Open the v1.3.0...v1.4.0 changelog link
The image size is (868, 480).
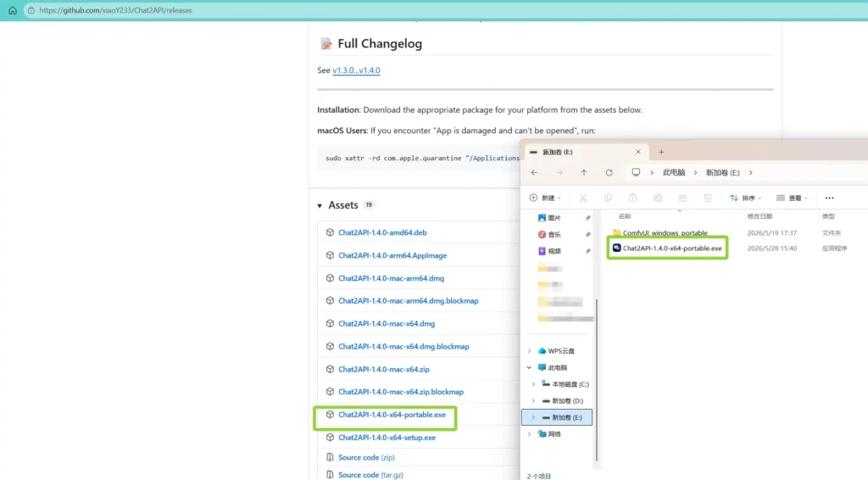click(x=356, y=70)
